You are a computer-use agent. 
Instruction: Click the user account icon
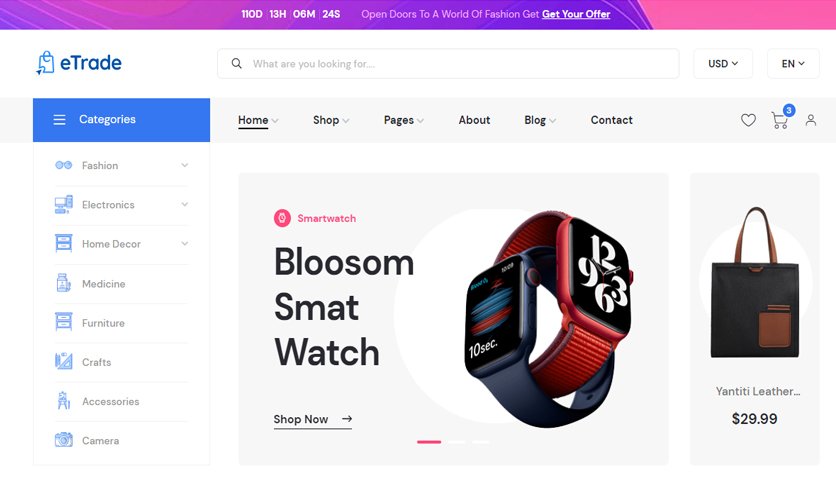(810, 120)
